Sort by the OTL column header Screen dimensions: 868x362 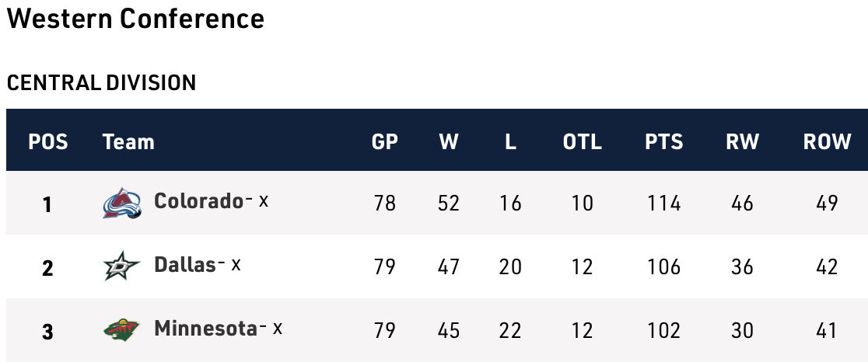pyautogui.click(x=582, y=142)
